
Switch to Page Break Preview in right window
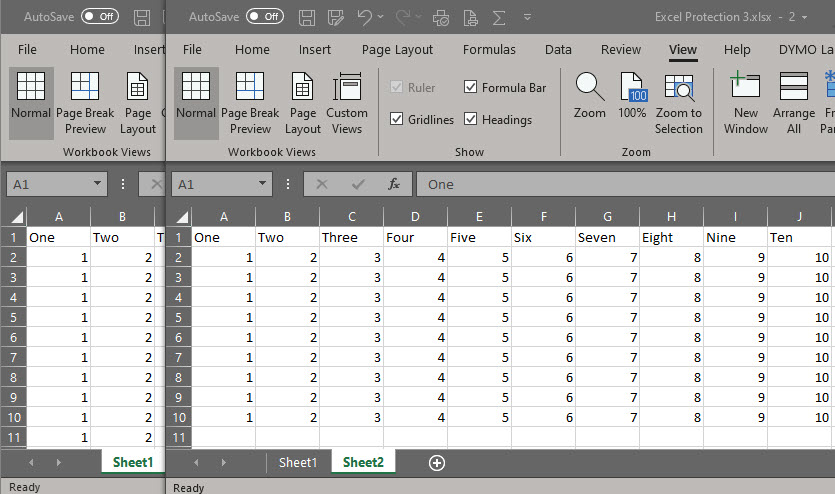coord(250,103)
